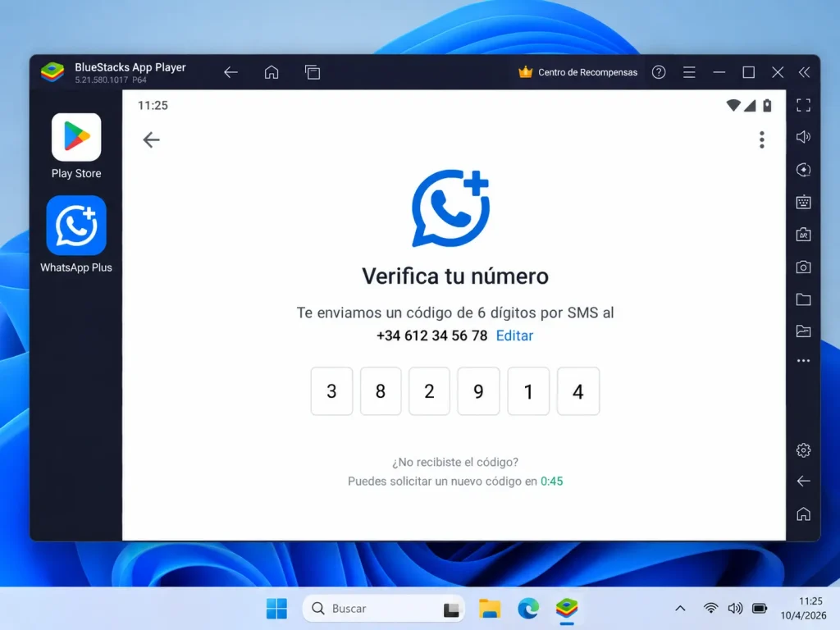Viewport: 840px width, 630px height.
Task: Click the '¿No recibiste el código?' text
Action: click(x=454, y=462)
